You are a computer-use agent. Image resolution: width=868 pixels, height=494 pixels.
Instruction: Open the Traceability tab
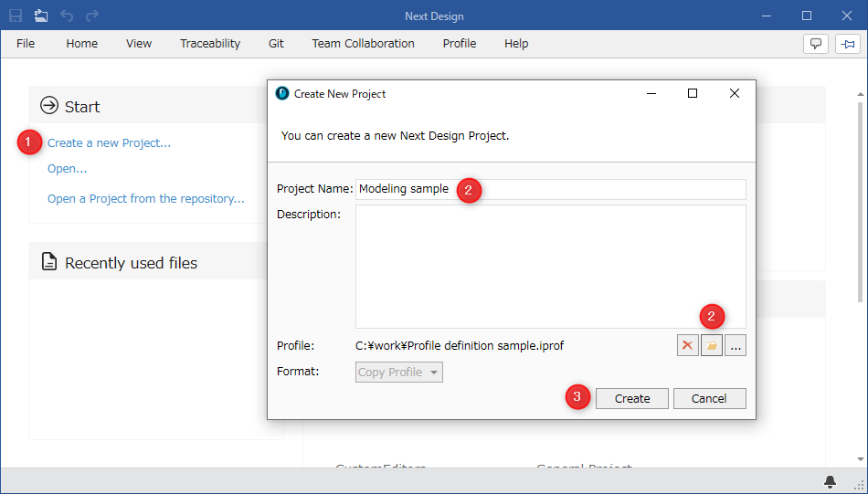(x=210, y=44)
